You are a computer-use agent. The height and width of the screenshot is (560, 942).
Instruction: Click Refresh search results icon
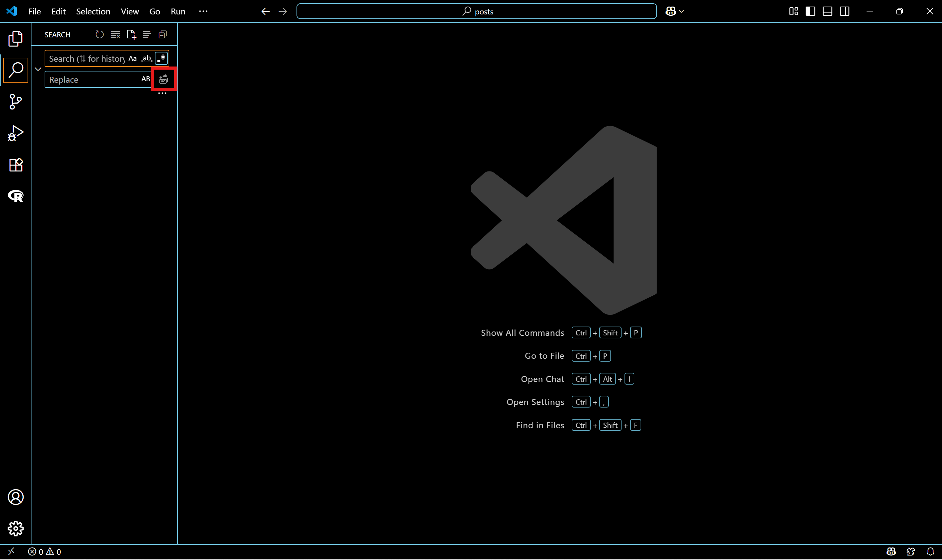[99, 35]
